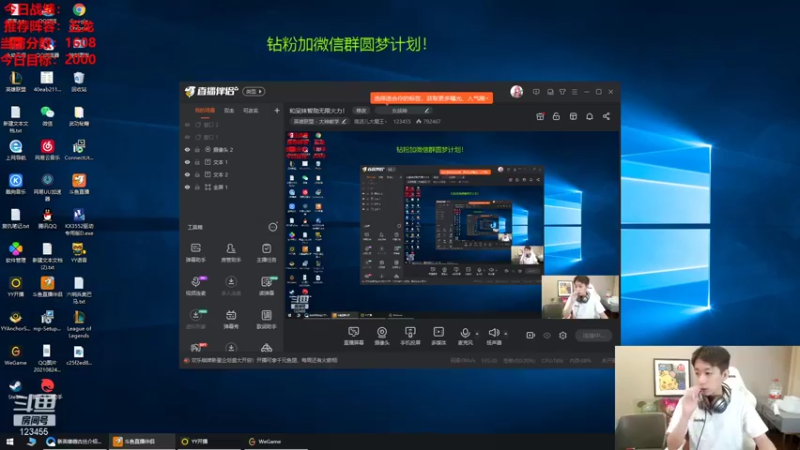Open the toolbox more options circle

(273, 227)
